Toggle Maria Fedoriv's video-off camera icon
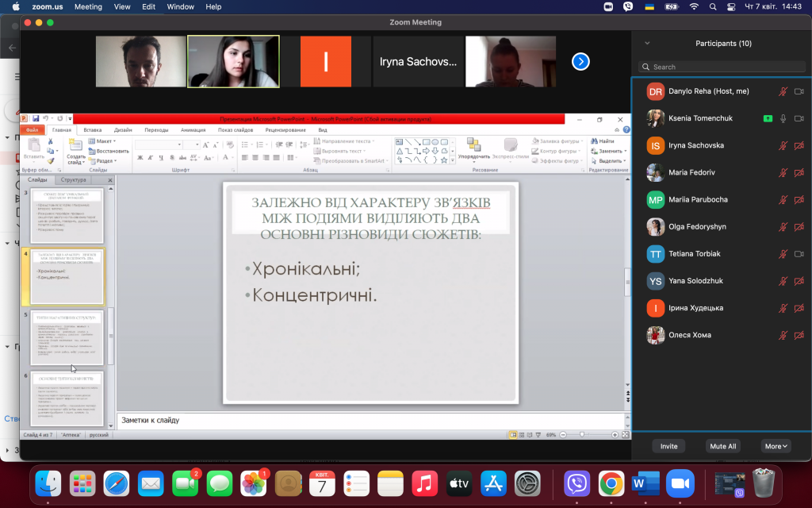 (799, 172)
